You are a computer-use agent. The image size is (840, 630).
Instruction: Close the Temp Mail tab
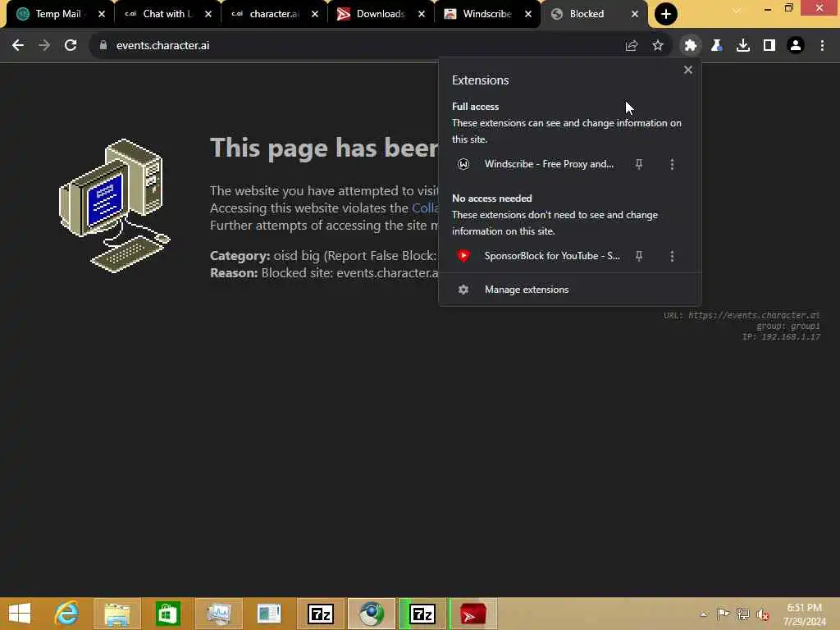pos(102,14)
